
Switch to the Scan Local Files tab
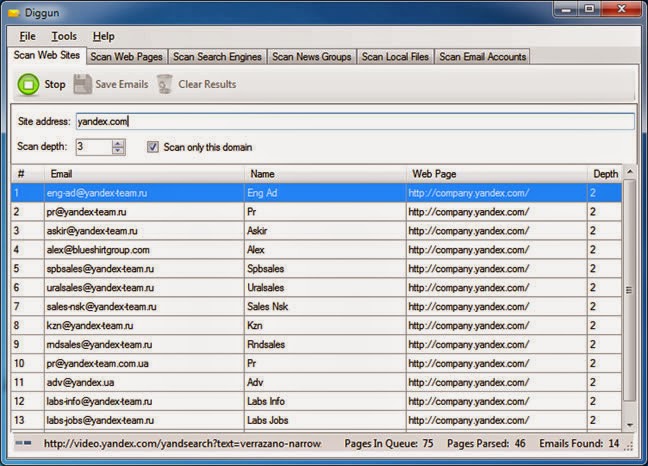pyautogui.click(x=395, y=57)
